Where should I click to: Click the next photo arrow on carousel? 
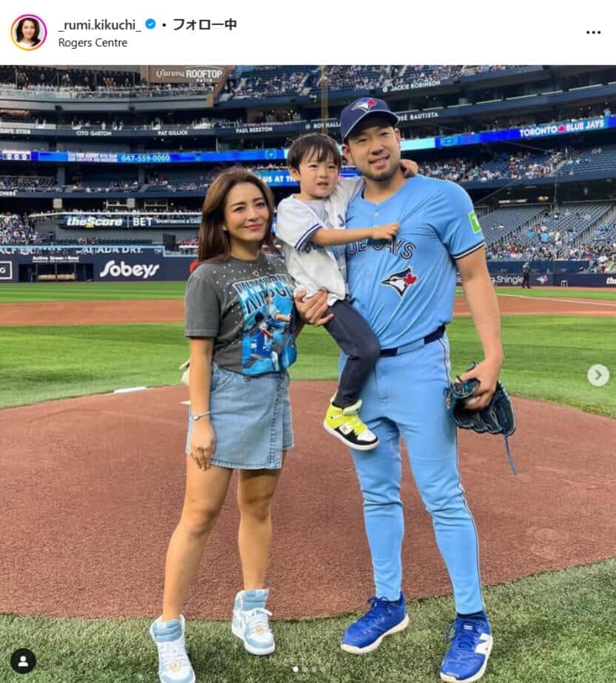pyautogui.click(x=598, y=375)
